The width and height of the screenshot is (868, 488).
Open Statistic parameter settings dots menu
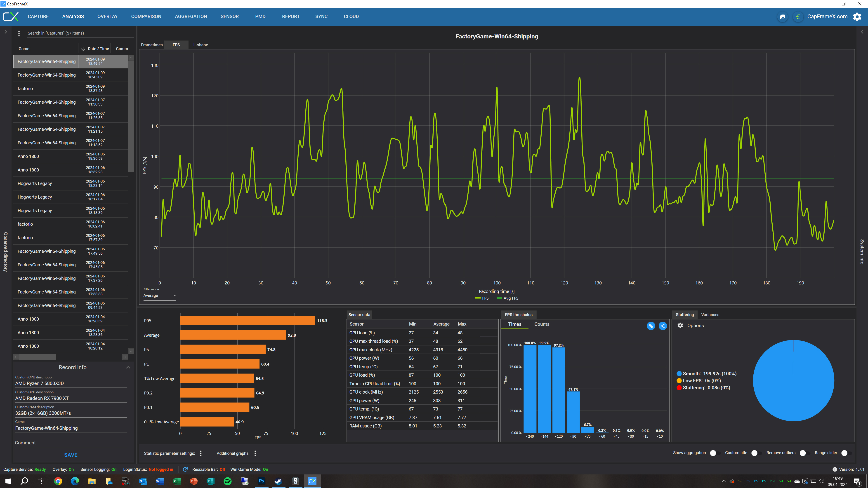click(201, 453)
